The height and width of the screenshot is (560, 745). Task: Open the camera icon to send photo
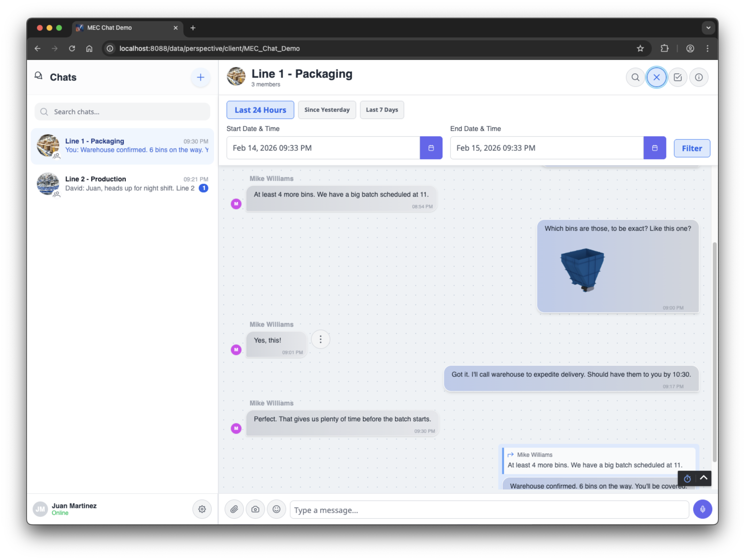[255, 509]
